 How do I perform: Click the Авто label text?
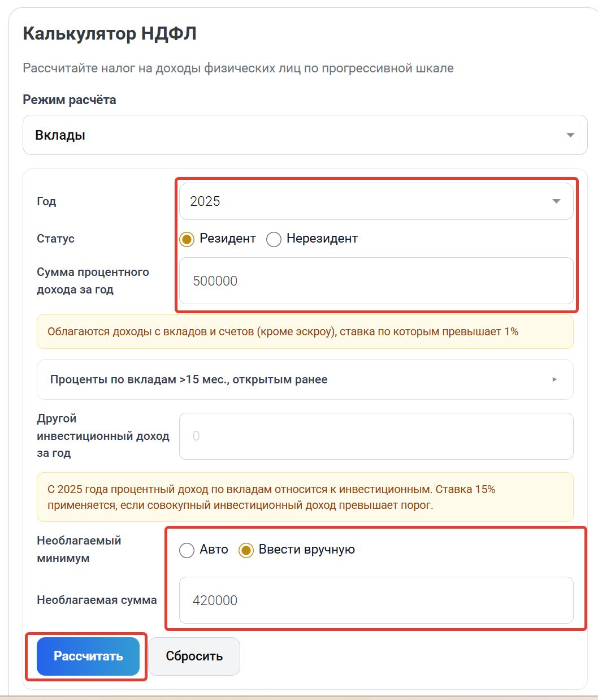click(x=214, y=550)
